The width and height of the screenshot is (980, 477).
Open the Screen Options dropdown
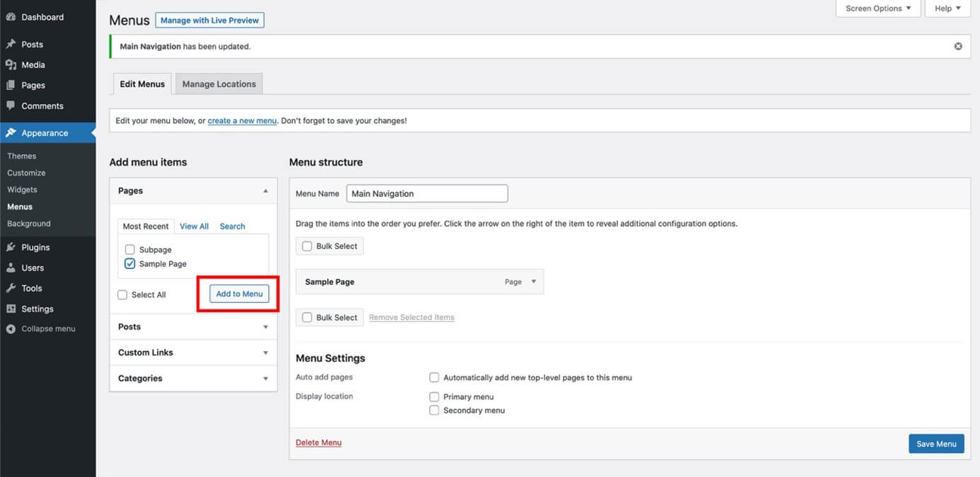click(x=878, y=8)
